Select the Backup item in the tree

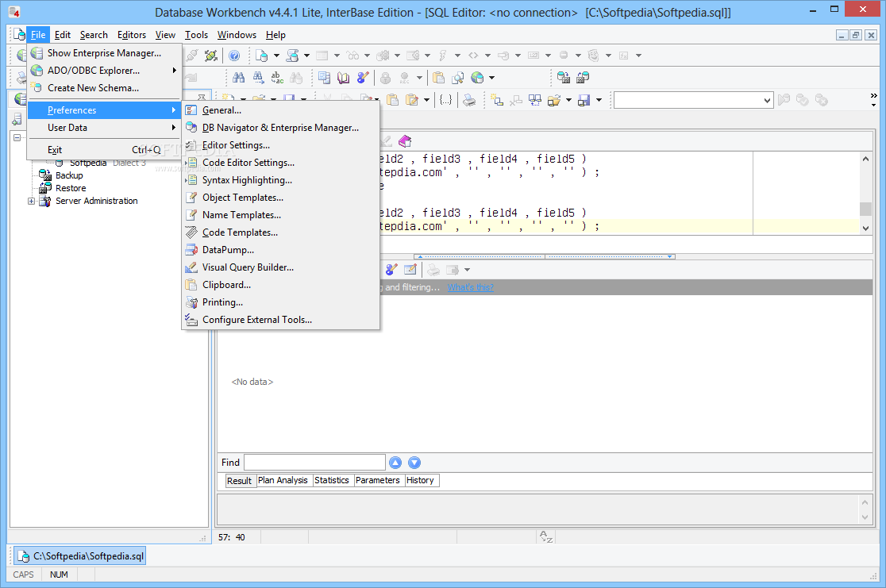(69, 176)
